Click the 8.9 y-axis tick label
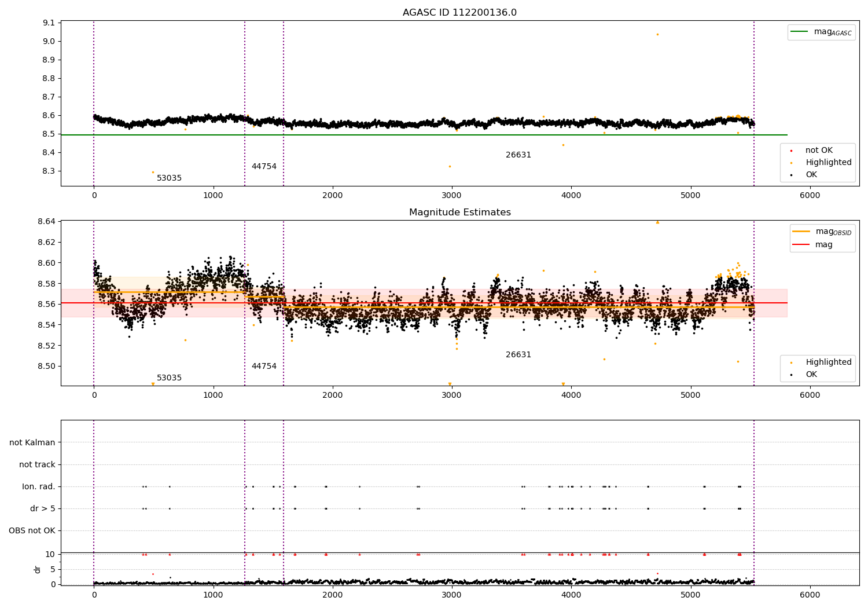868x608 pixels. (49, 60)
